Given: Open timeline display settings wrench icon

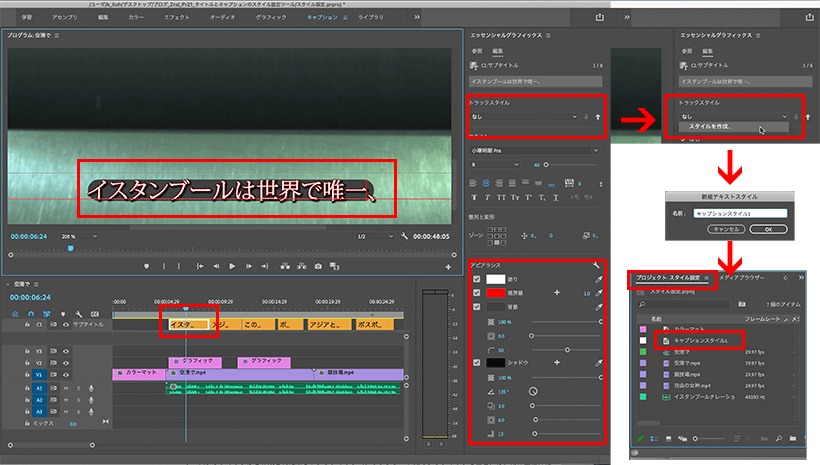Looking at the screenshot, I should point(78,314).
